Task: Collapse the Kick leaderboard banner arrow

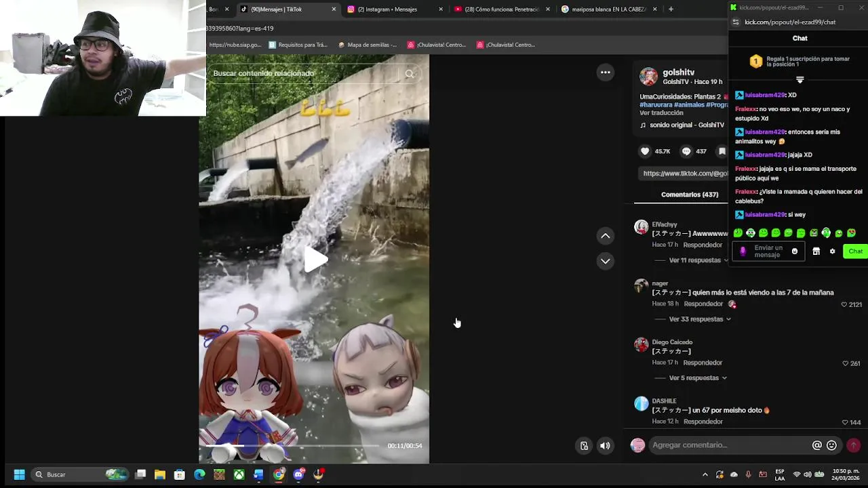Action: (x=800, y=80)
